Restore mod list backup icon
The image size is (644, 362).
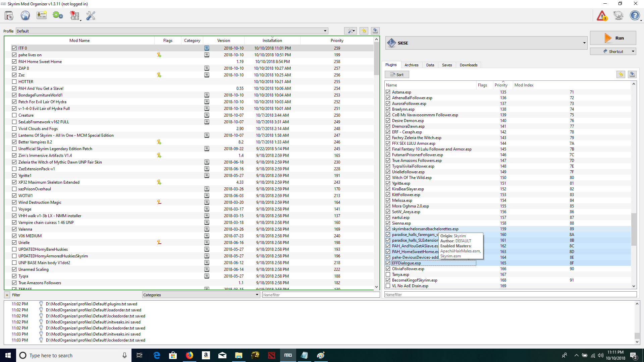pos(364,31)
